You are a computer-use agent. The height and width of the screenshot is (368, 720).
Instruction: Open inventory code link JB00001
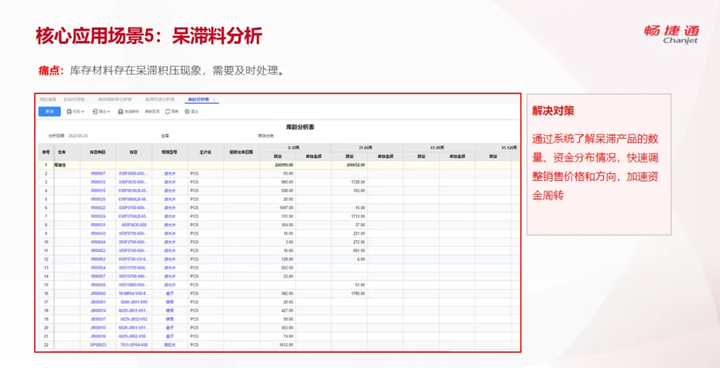pos(98,302)
